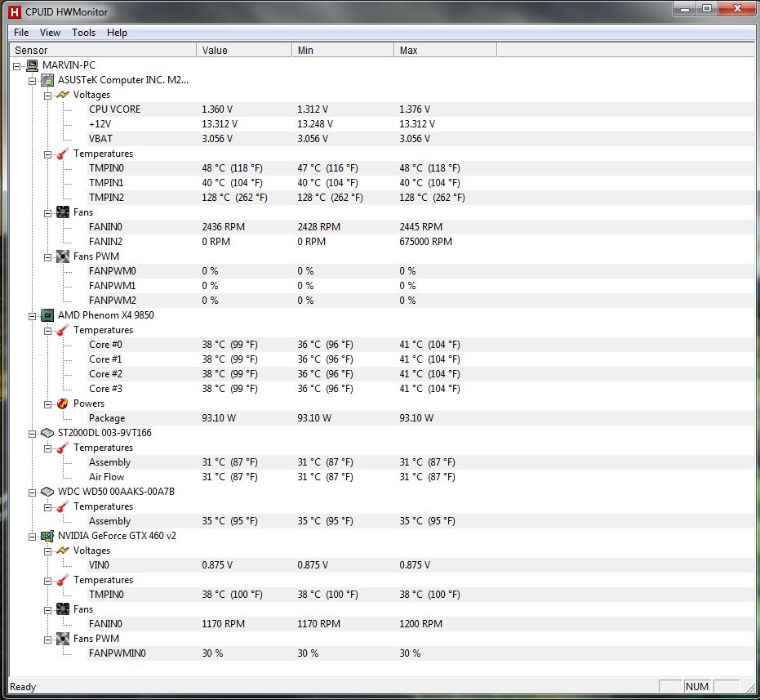Select the Air Flow temperature row
The height and width of the screenshot is (700, 760).
(x=420, y=477)
